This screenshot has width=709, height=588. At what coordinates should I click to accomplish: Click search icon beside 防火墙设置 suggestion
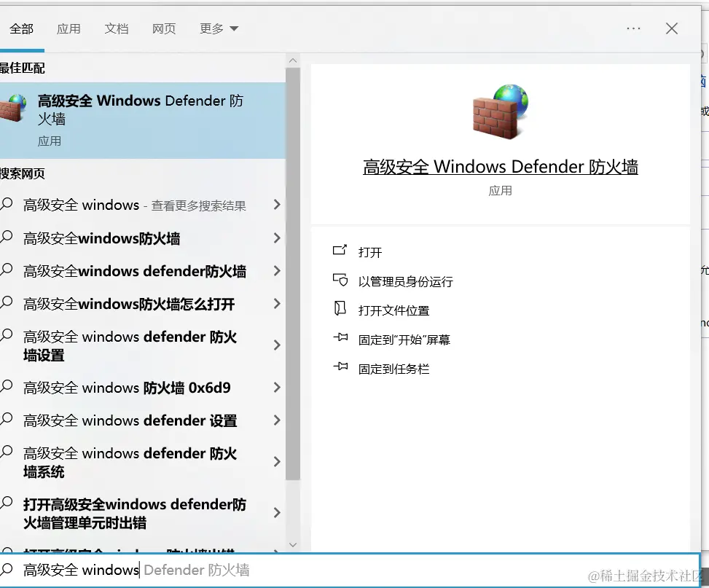(x=7, y=335)
